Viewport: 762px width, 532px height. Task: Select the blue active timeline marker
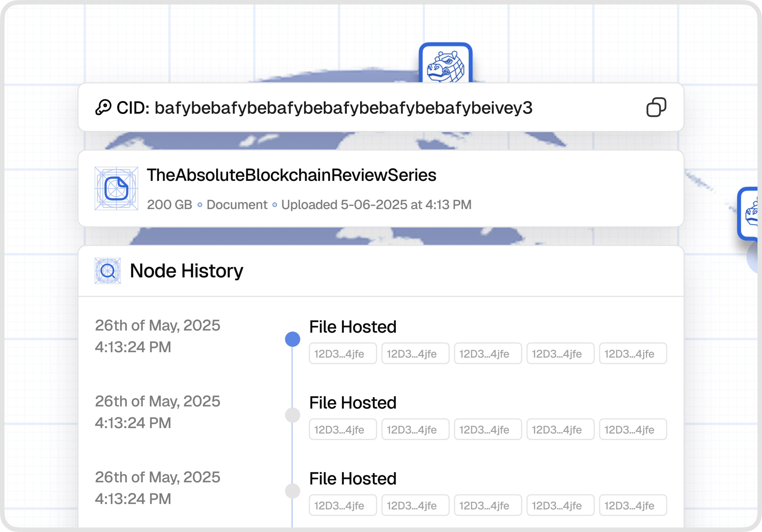(x=292, y=339)
